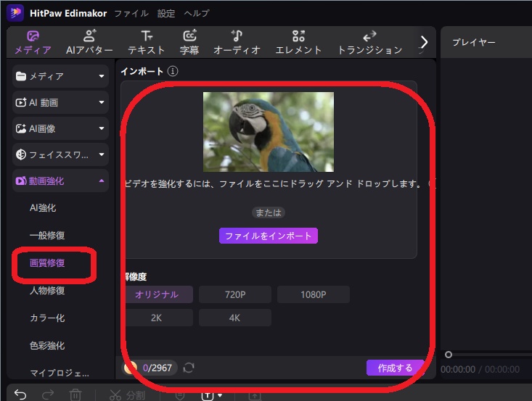Screen dimensions: 532x401
Task: Select 4K resolution
Action: [234, 318]
